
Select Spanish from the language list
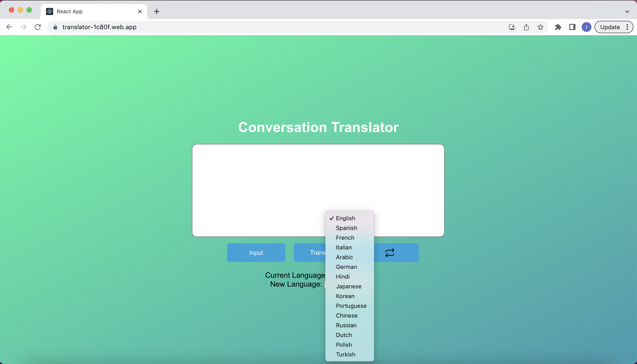click(346, 228)
